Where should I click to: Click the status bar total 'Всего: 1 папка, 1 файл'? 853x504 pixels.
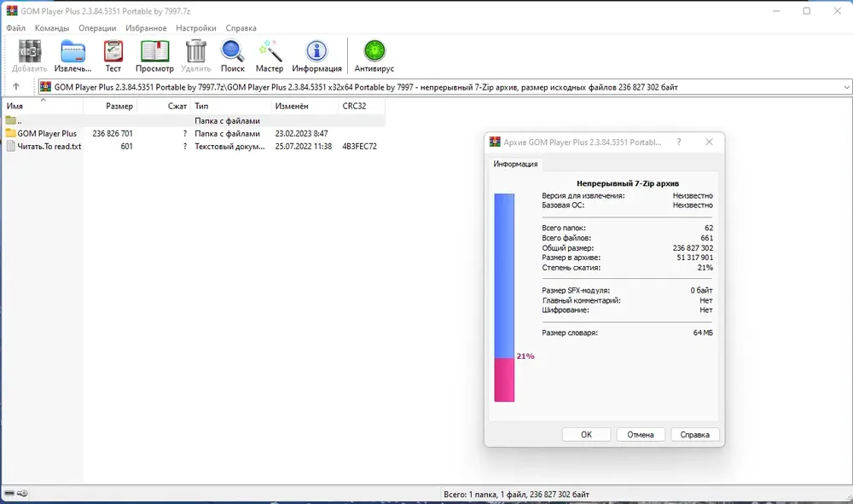click(x=516, y=495)
